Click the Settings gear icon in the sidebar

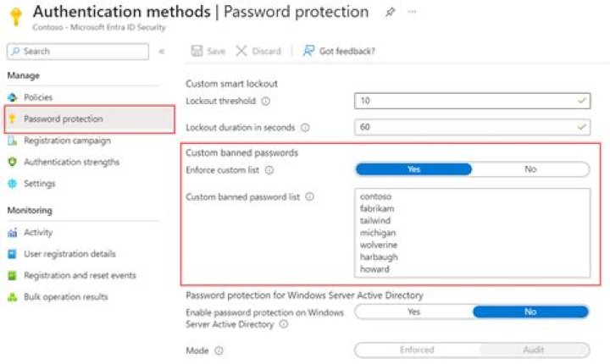click(x=12, y=184)
